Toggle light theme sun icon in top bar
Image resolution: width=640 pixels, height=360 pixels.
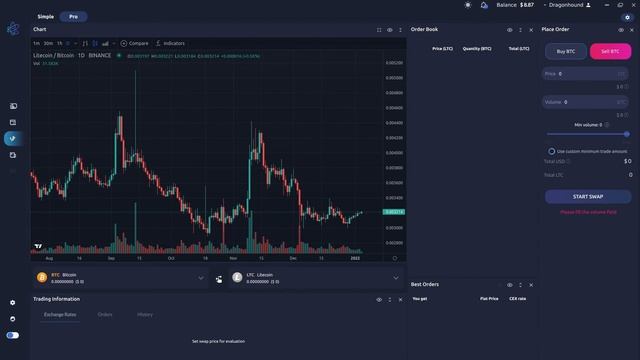click(x=468, y=5)
